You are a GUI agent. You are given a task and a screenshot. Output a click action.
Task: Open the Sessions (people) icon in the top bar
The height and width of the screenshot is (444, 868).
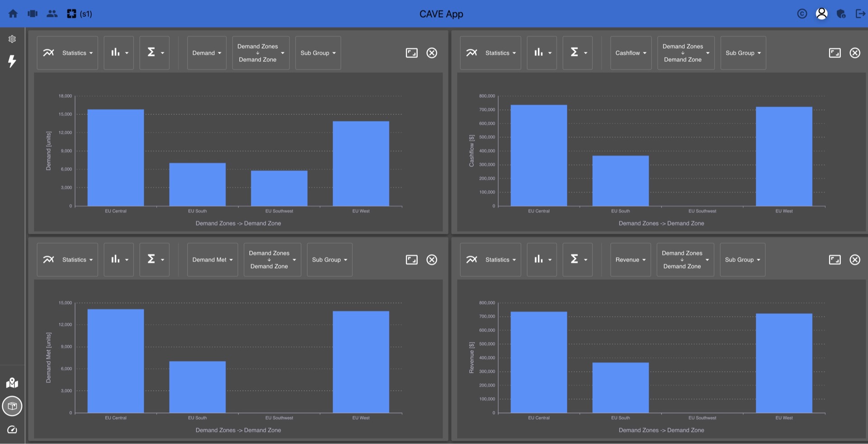52,14
